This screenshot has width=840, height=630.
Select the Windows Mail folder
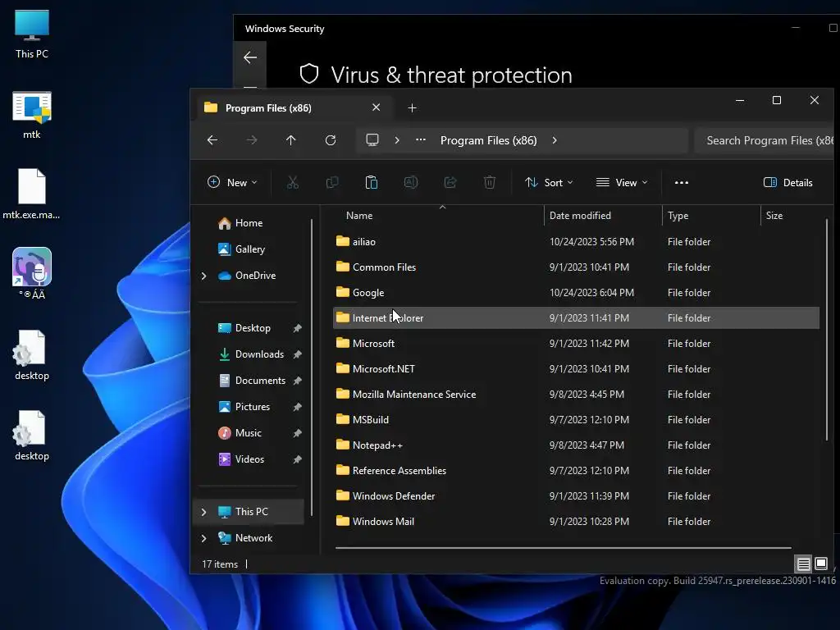click(x=576, y=521)
